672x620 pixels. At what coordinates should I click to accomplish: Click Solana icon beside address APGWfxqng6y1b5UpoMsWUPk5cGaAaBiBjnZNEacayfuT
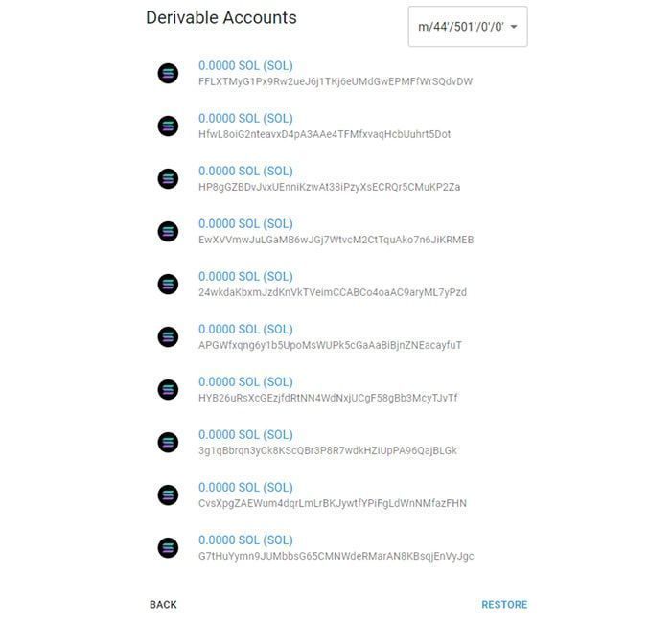point(168,336)
